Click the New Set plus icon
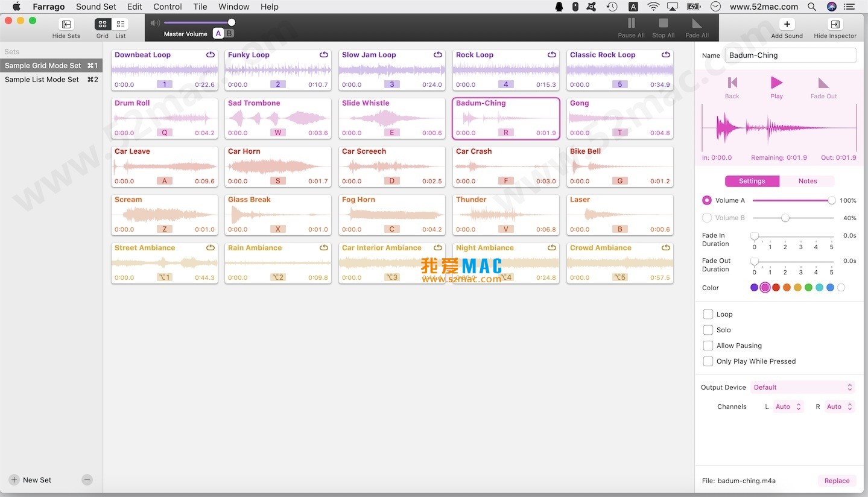Screen dimensions: 868x497 [x=14, y=480]
